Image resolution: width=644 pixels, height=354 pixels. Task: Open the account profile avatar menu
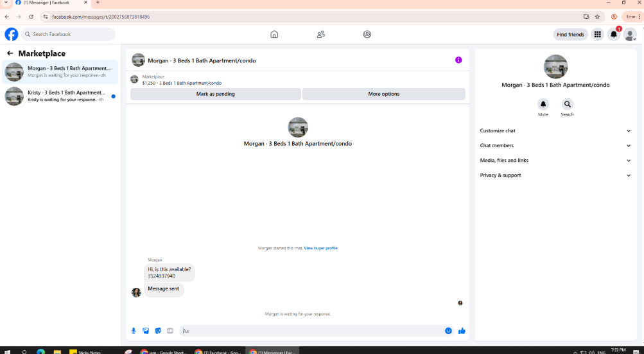(630, 35)
